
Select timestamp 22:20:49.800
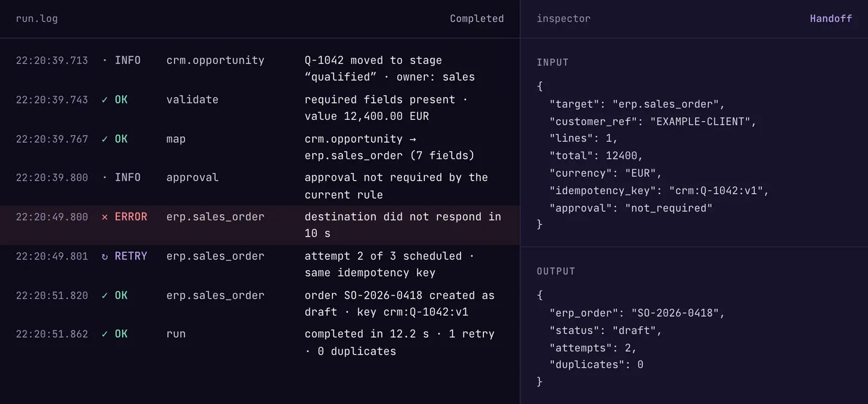point(52,217)
